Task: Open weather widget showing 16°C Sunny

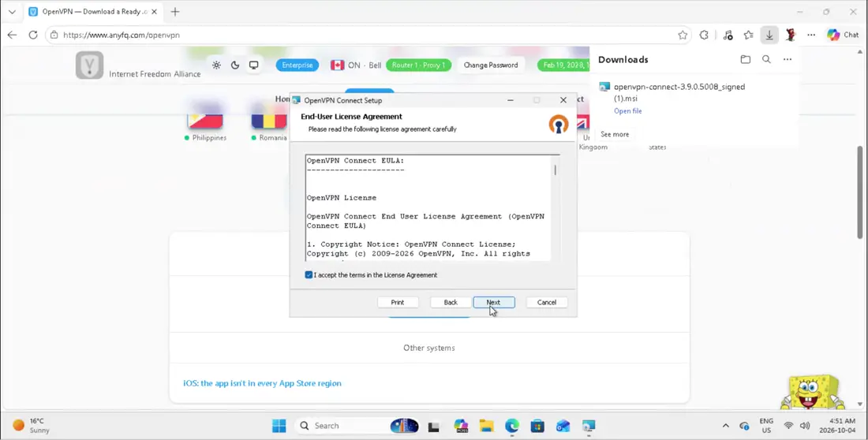Action: (31, 426)
